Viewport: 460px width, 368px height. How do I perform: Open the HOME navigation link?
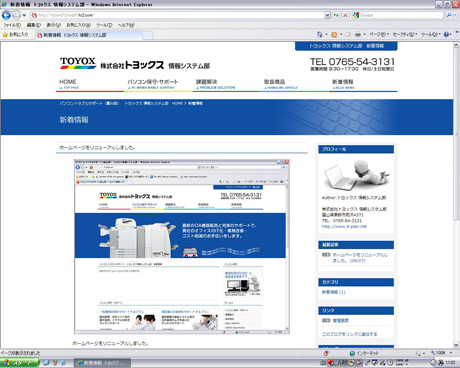[68, 82]
